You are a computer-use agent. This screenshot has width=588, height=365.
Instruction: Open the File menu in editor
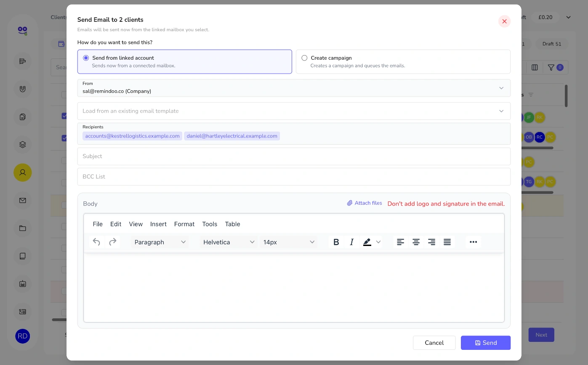tap(98, 224)
